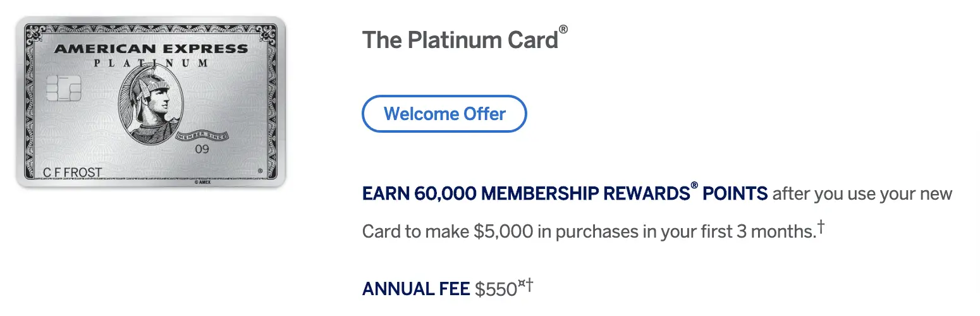
Task: Click the 09 member year on card
Action: [202, 150]
